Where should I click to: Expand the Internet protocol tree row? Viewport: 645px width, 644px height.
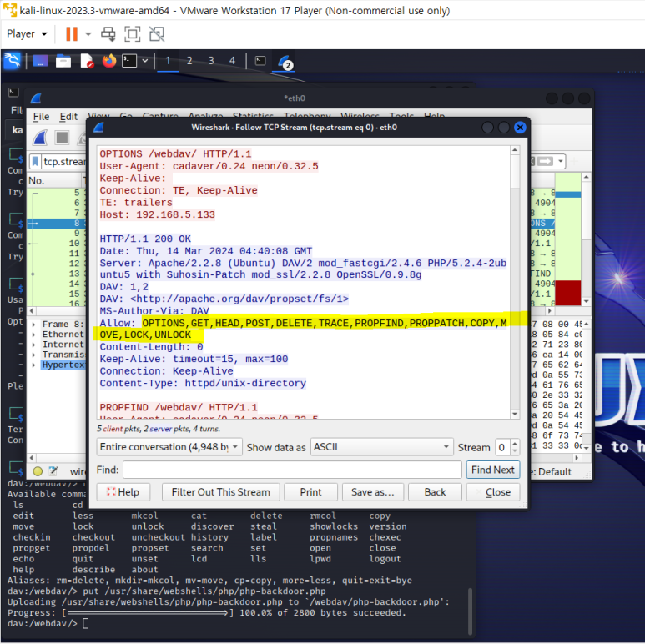tap(33, 345)
